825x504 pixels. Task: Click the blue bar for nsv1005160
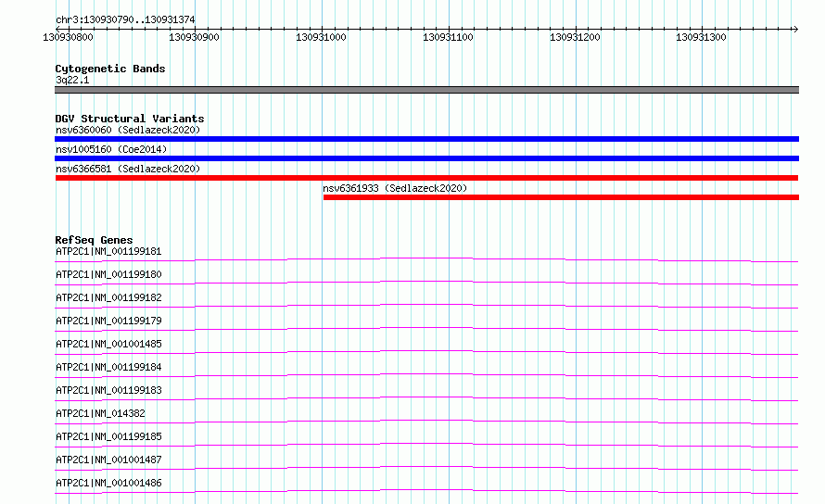tap(426, 158)
